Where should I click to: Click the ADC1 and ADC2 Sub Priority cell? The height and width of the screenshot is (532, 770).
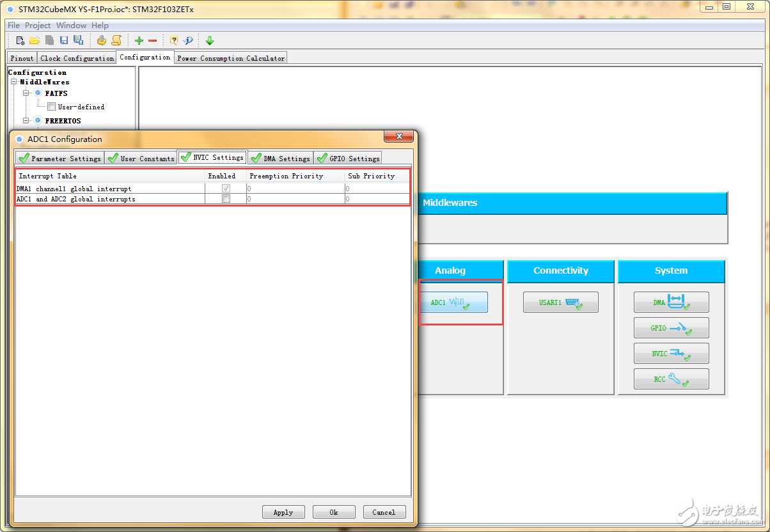377,199
